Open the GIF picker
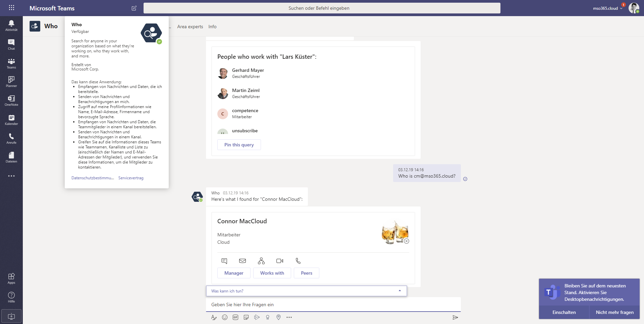This screenshot has height=324, width=644. pyautogui.click(x=235, y=317)
